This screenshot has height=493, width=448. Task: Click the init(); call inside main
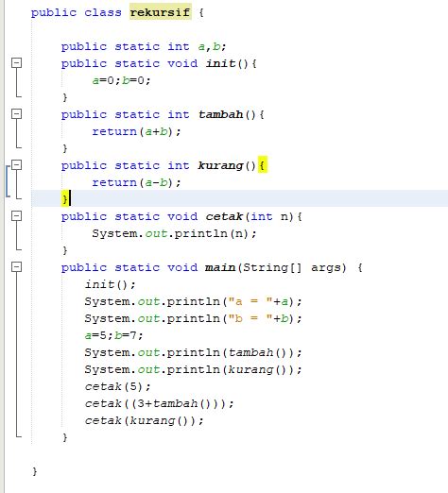pos(111,284)
